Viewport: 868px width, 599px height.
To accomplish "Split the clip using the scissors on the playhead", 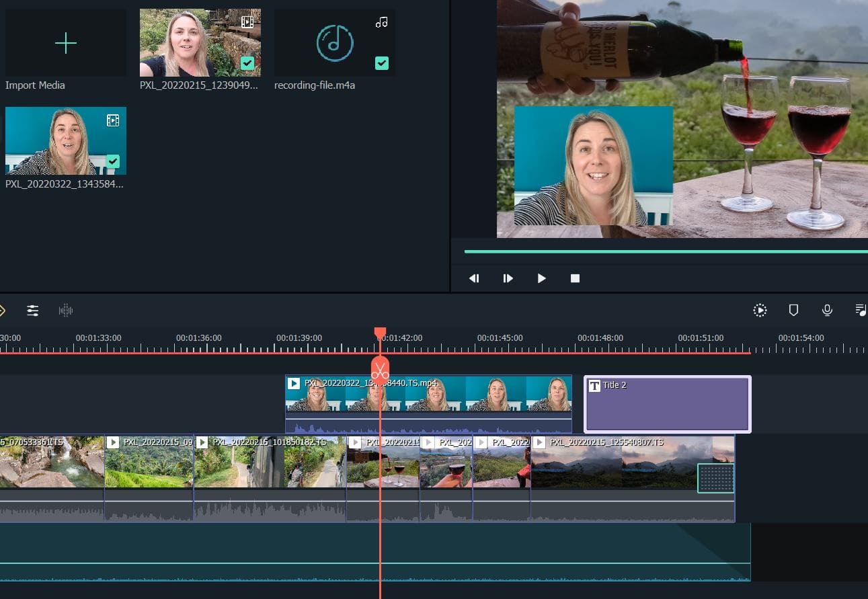I will 381,370.
